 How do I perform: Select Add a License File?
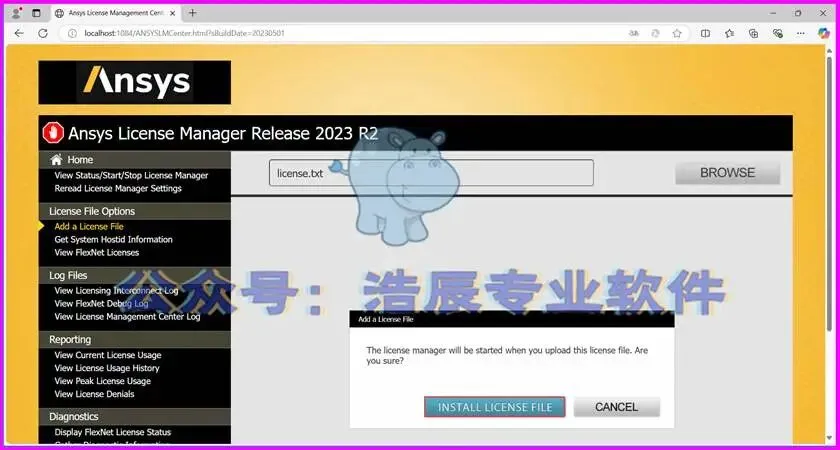(89, 227)
